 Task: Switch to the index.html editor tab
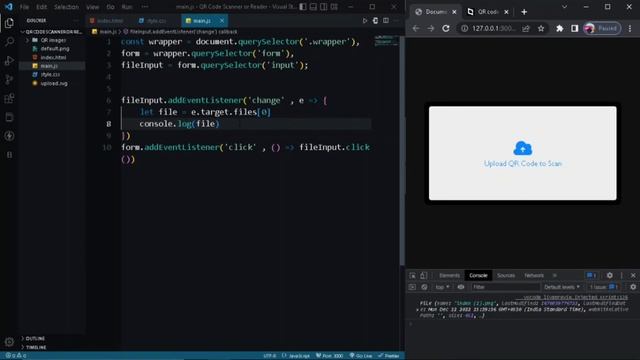coord(110,20)
